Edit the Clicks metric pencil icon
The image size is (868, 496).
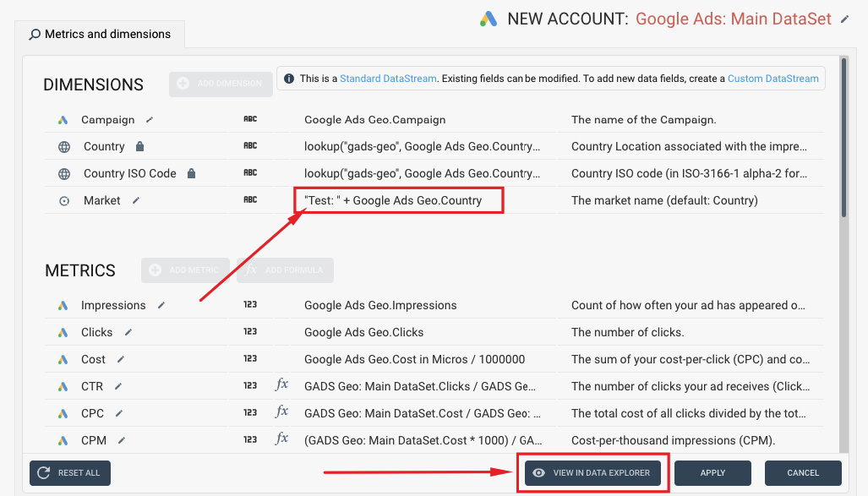click(x=128, y=332)
